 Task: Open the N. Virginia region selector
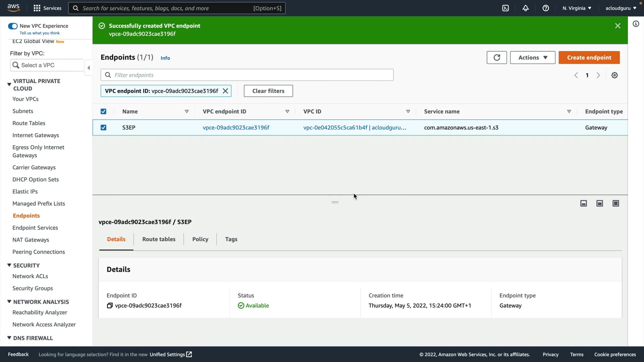point(577,8)
